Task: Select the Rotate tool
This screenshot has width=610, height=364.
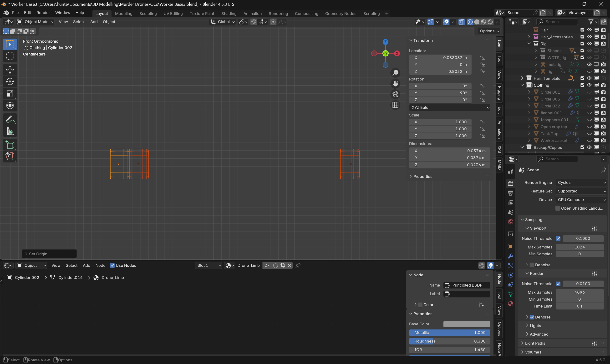Action: 10,81
